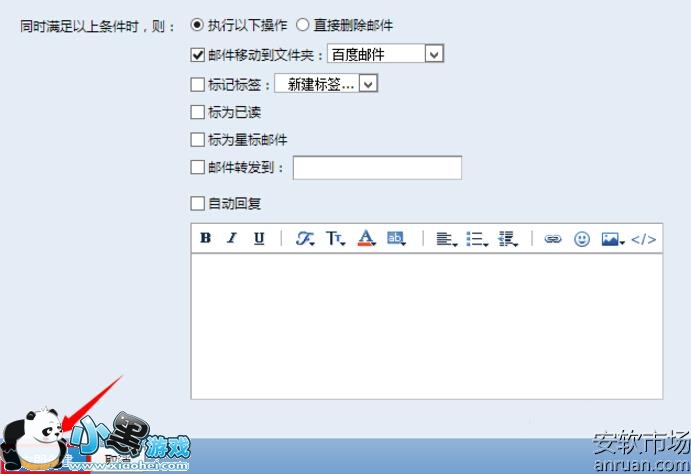Switch to HTML source code view
This screenshot has width=691, height=474.
tap(643, 239)
